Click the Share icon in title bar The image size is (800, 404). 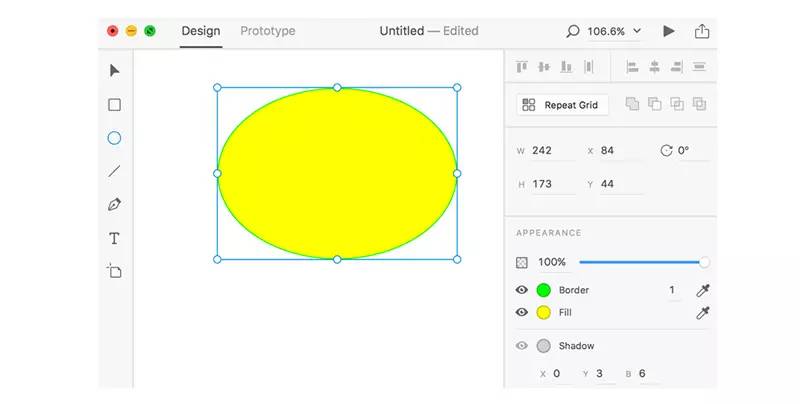tap(702, 31)
